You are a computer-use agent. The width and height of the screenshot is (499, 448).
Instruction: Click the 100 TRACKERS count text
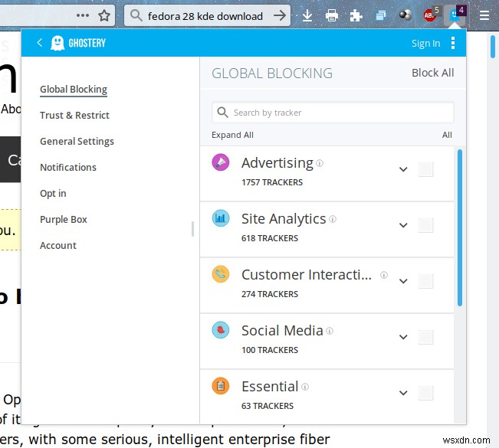(x=270, y=350)
